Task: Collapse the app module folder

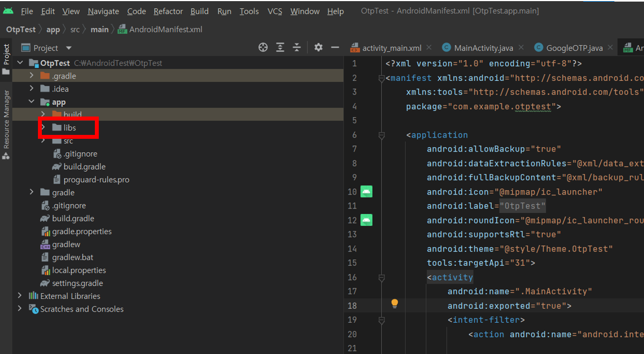Action: [x=32, y=101]
